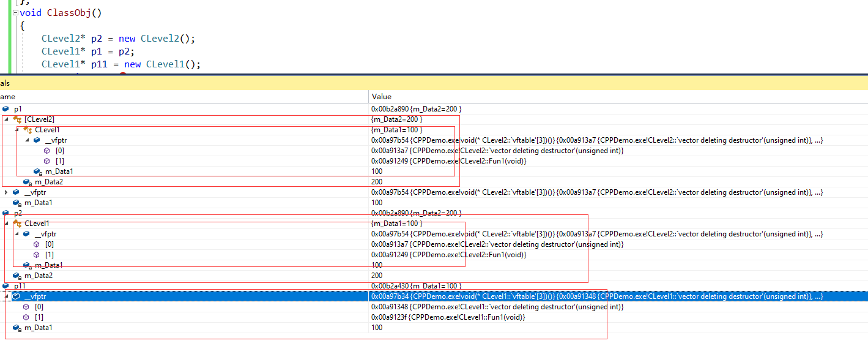Click the [CLevel2] class icon under p1
The image size is (868, 354).
coord(17,119)
